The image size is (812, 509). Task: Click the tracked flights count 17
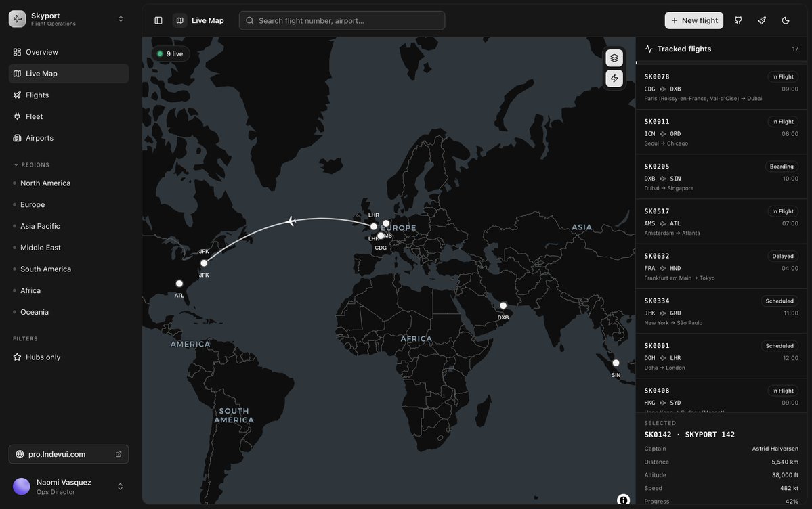[x=795, y=49]
